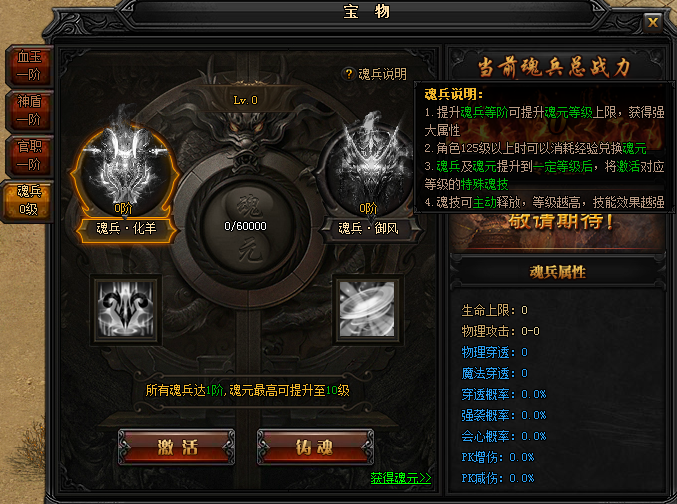Click the whirlwind skill icon
Viewport: 677px width, 504px height.
(x=368, y=309)
